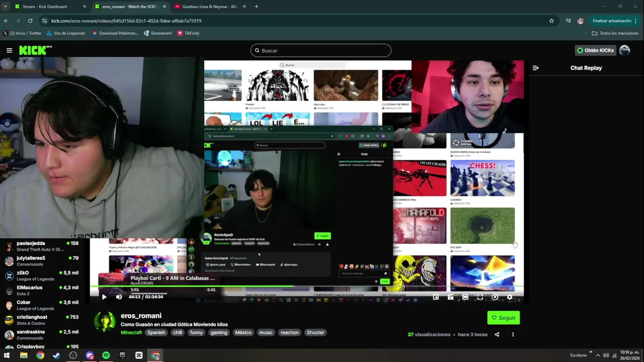Go back in browser history

pyautogui.click(x=6, y=21)
